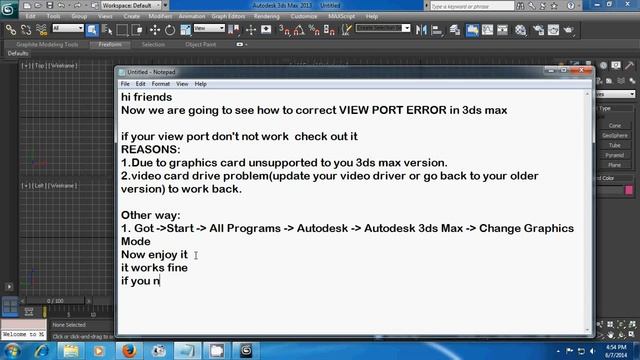Open the Customize menu in 3ds Max
The height and width of the screenshot is (360, 640).
pos(304,16)
